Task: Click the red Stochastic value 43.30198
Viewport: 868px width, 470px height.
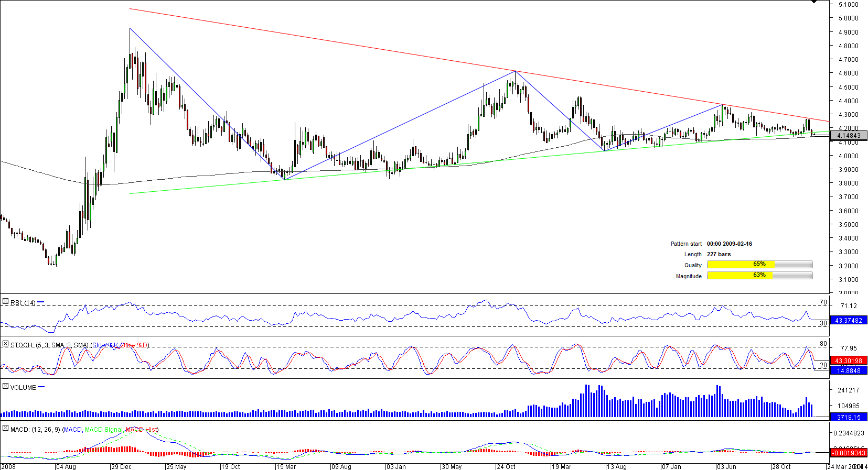Action: pos(848,360)
